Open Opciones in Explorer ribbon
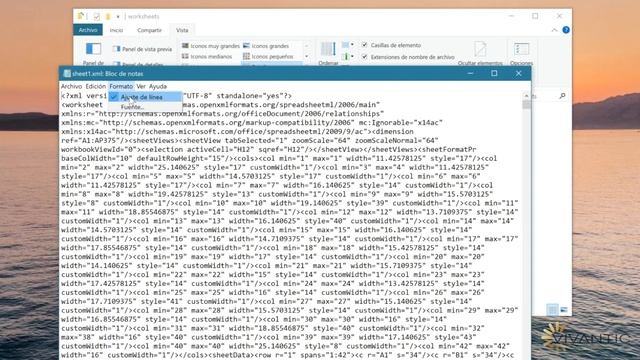This screenshot has height=360, width=640. [521, 53]
